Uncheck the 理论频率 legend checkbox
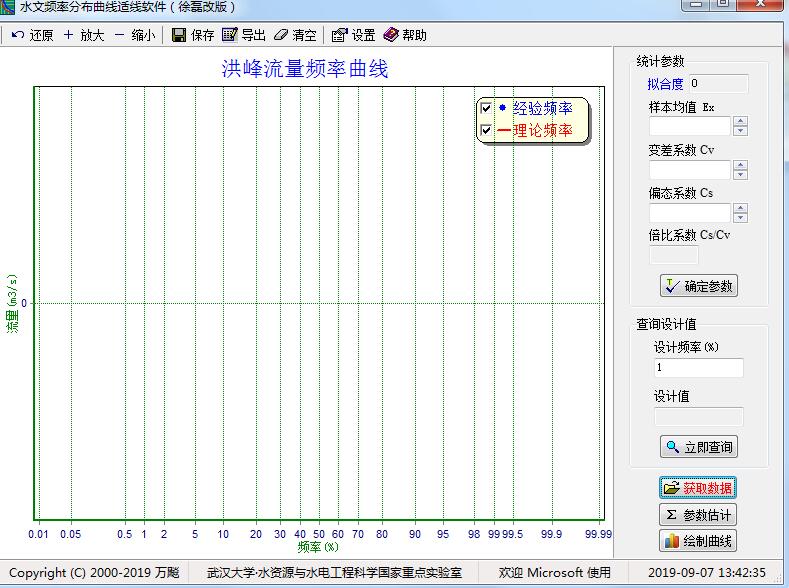Screen dimensions: 789x588 pos(487,130)
